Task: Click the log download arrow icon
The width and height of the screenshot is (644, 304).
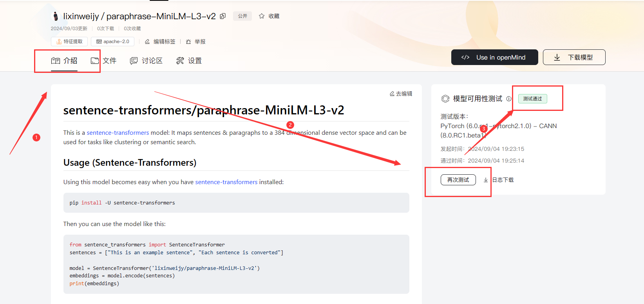Action: pos(486,180)
